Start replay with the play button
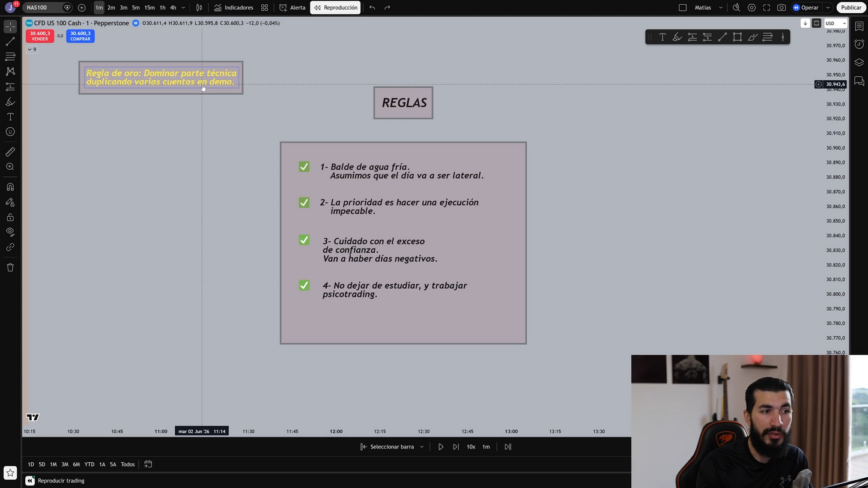The height and width of the screenshot is (488, 868). [x=441, y=447]
